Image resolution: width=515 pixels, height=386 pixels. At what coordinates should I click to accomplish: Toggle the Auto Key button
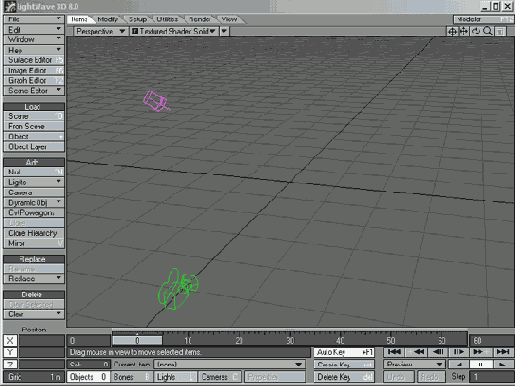[x=344, y=352]
